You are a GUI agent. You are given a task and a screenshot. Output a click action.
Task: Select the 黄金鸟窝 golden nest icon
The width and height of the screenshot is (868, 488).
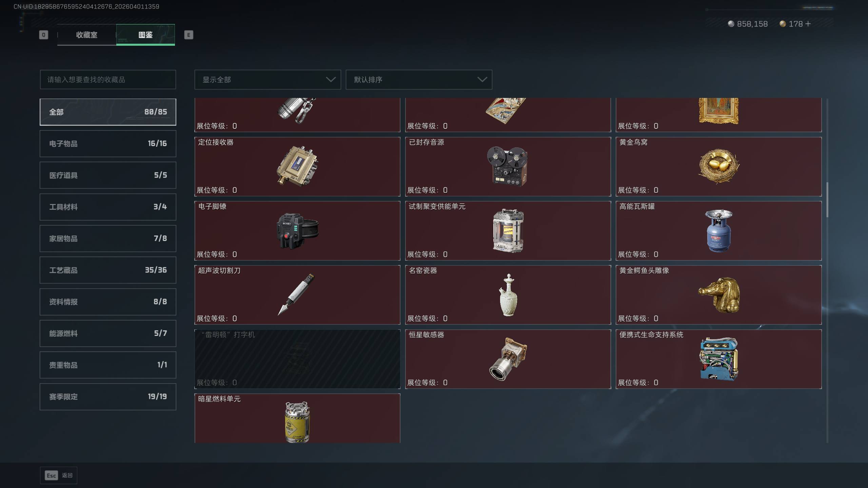718,166
